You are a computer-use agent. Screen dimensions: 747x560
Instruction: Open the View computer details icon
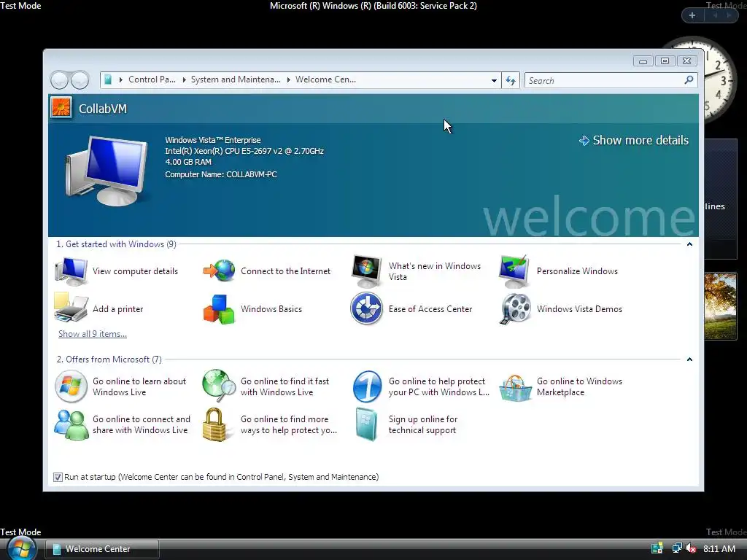click(x=71, y=271)
